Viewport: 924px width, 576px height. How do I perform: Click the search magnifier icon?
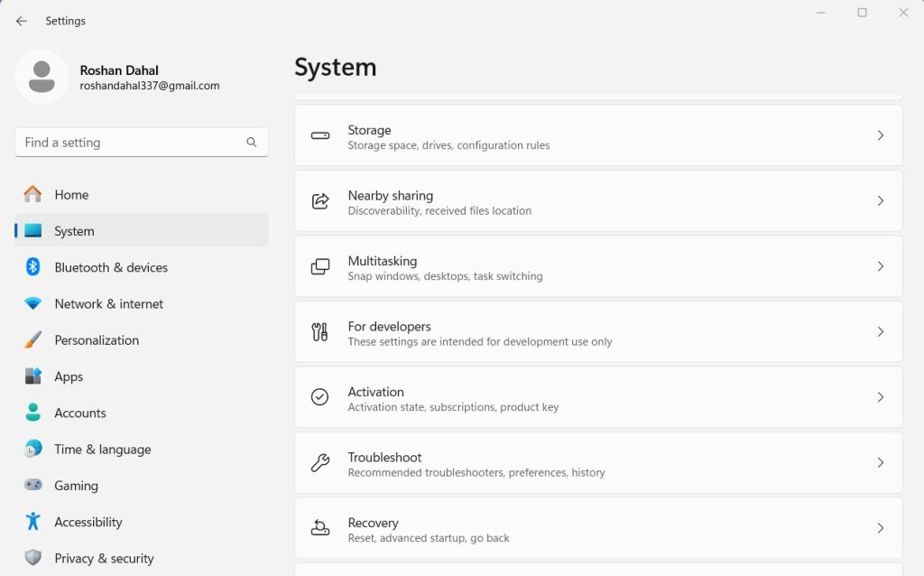pyautogui.click(x=252, y=143)
